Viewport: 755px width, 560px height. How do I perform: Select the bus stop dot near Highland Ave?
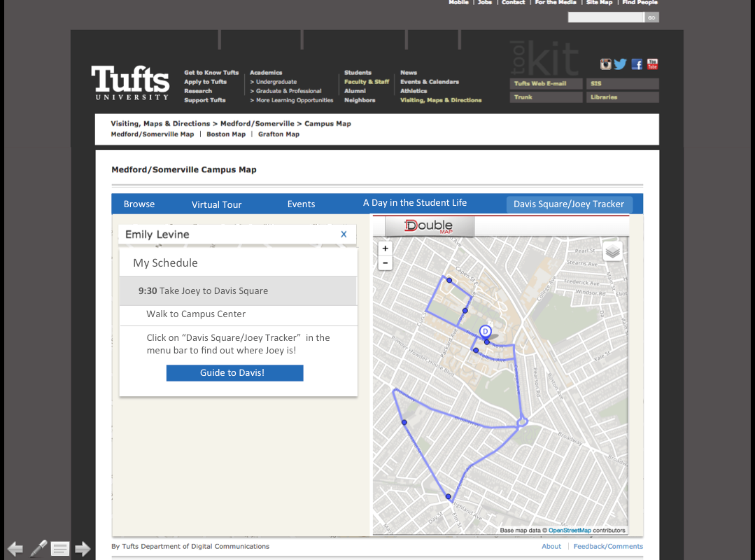449,496
